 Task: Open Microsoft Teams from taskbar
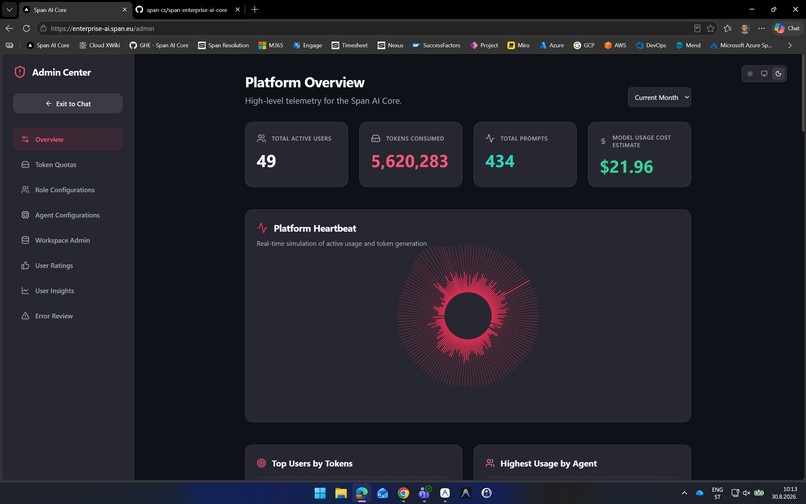pyautogui.click(x=424, y=493)
